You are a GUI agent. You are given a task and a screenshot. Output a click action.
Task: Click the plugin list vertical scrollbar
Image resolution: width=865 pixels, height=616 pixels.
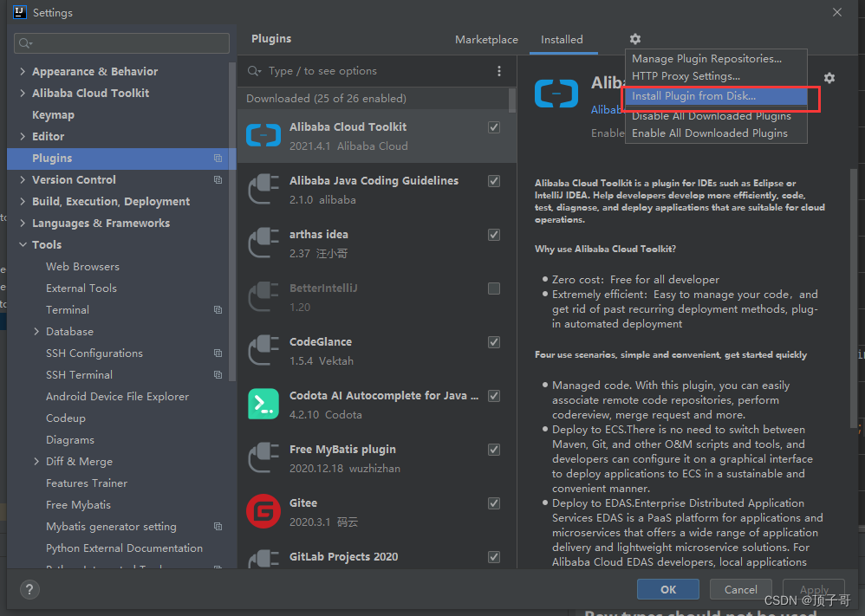(512, 101)
